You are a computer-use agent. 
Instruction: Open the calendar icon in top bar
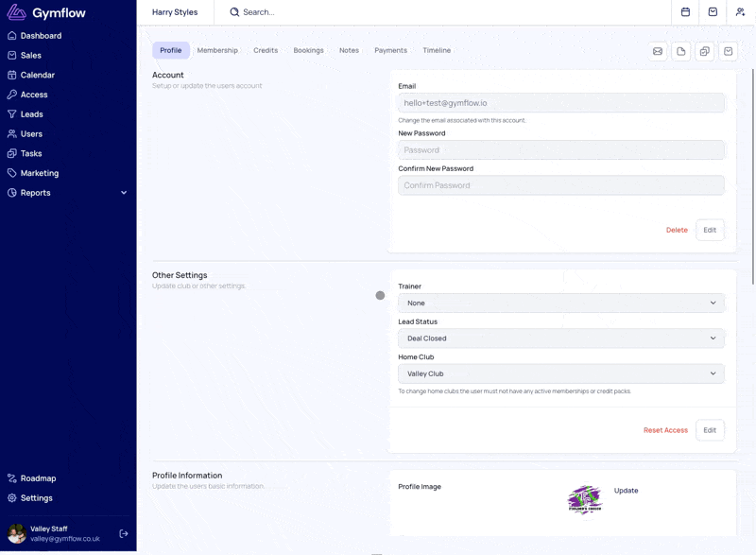(686, 12)
